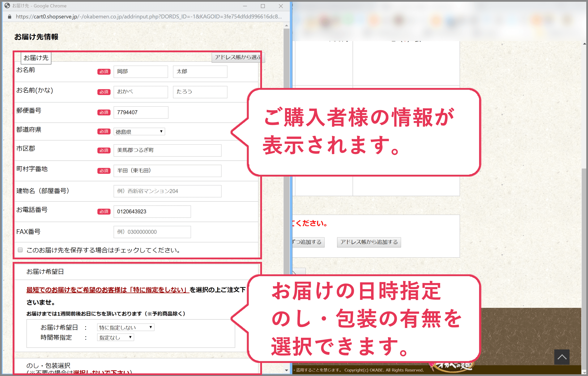588x376 pixels.
Task: Click the 最短でのお届け red underlined link
Action: [x=107, y=290]
